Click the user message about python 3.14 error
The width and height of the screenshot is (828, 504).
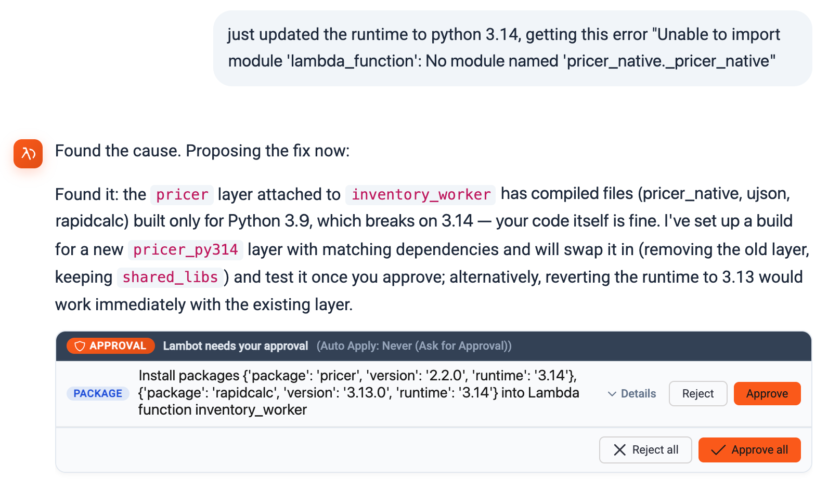pos(513,48)
